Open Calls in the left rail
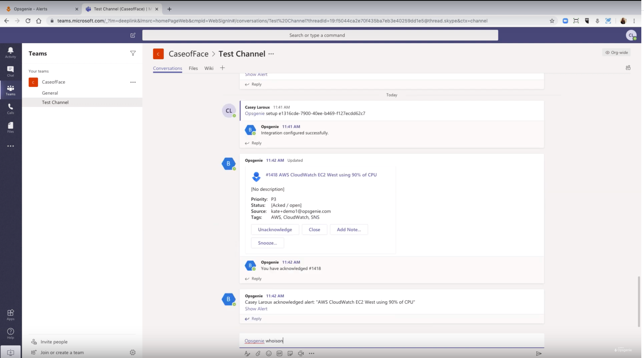 click(x=10, y=109)
